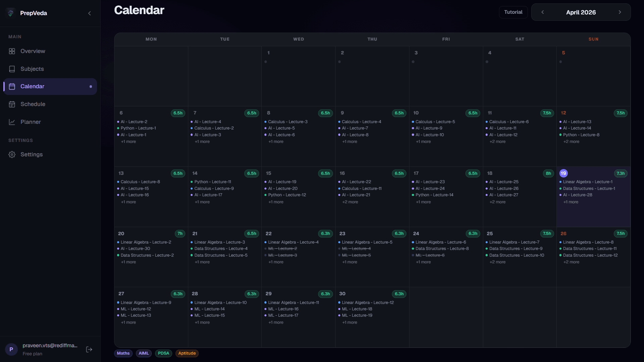Filter by PDSA tag

coord(163,353)
